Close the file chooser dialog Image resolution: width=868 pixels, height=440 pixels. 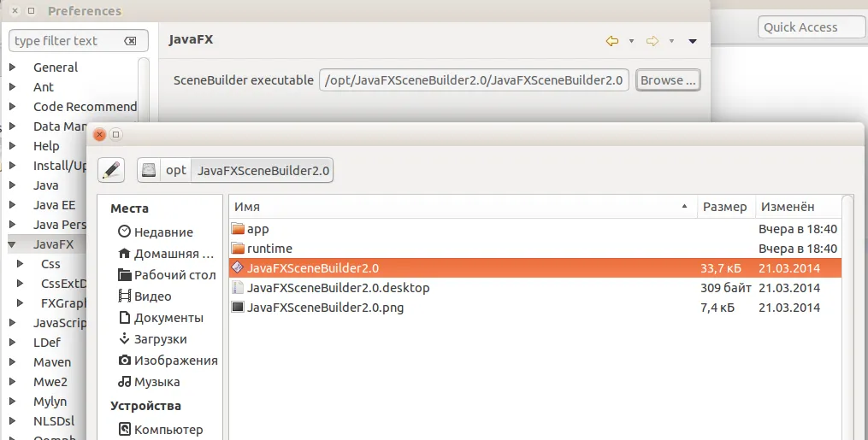coord(100,134)
